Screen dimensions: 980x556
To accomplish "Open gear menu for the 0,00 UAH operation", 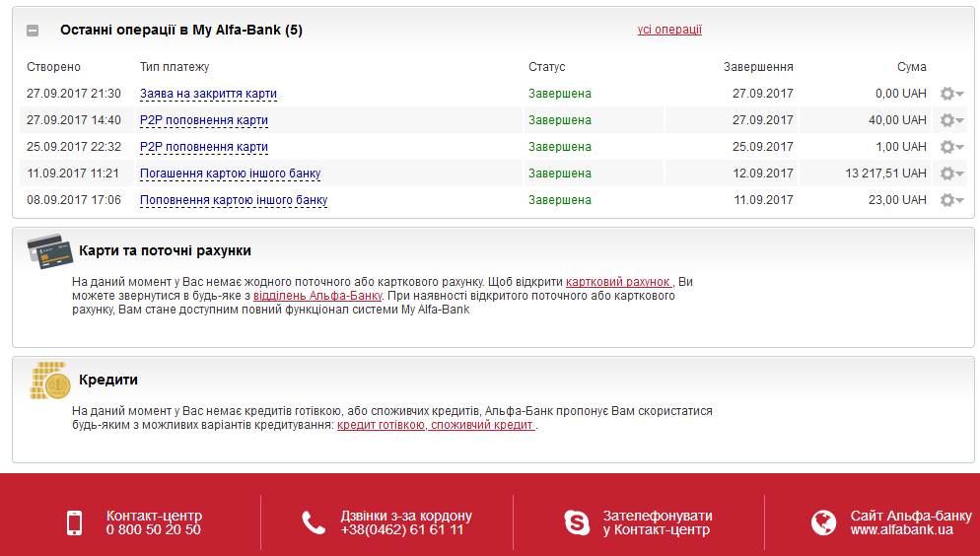I will point(951,94).
